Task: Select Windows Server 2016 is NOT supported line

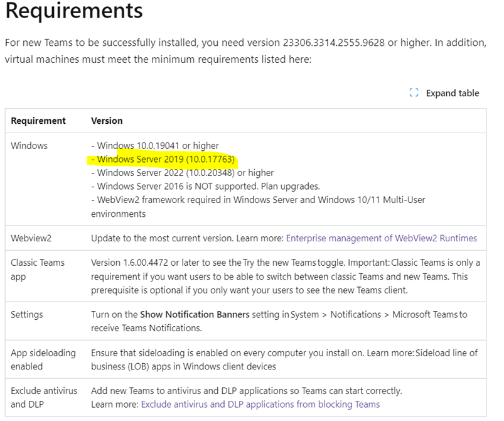Action: coord(205,187)
